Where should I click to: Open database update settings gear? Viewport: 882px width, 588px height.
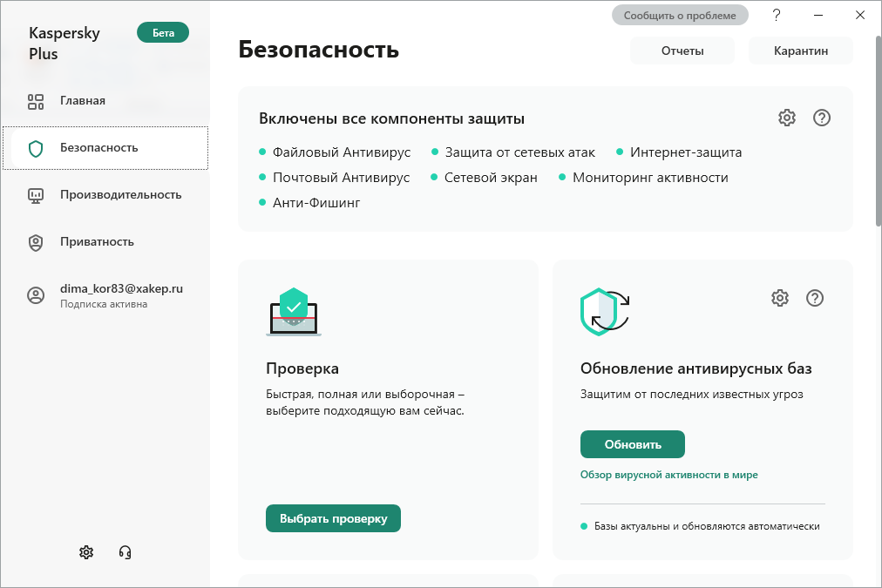pos(780,297)
